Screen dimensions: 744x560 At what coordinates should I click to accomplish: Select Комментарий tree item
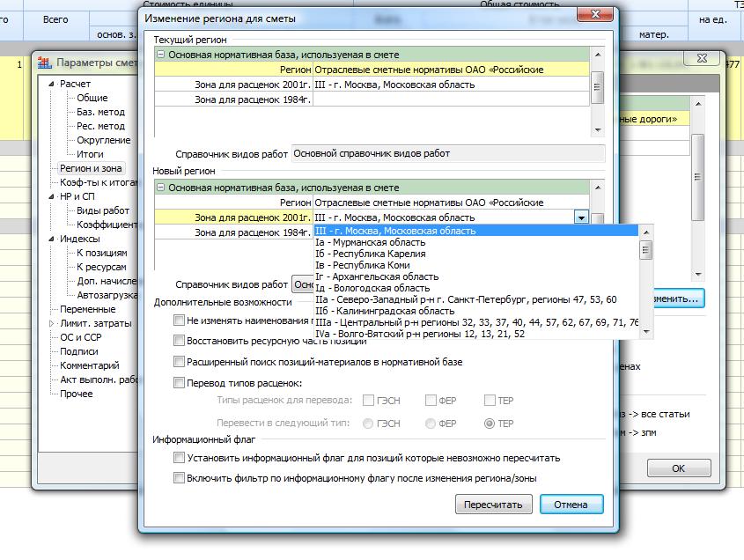90,365
